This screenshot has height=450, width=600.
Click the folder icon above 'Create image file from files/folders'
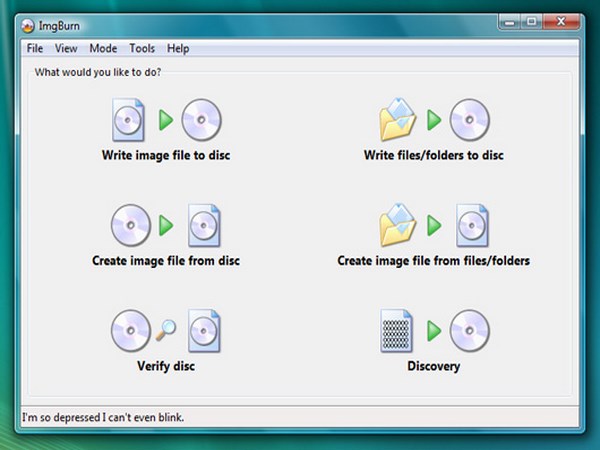coord(397,225)
